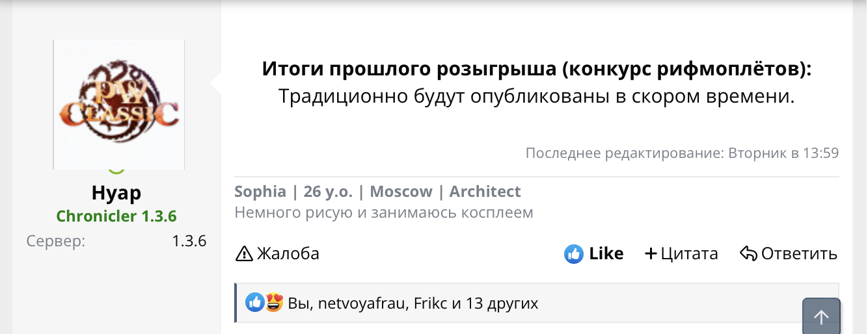
Task: Click the warning triangle icon next to Жалоба
Action: pos(244,253)
